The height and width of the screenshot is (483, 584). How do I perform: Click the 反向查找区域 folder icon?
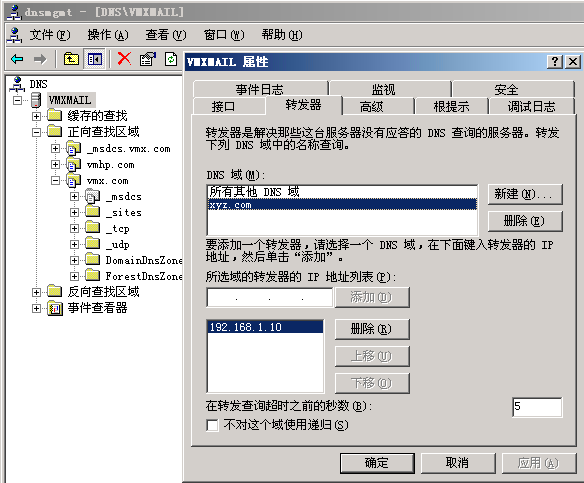point(55,292)
